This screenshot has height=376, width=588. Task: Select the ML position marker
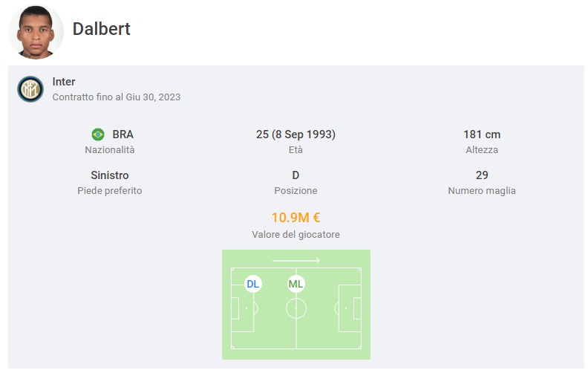point(295,284)
